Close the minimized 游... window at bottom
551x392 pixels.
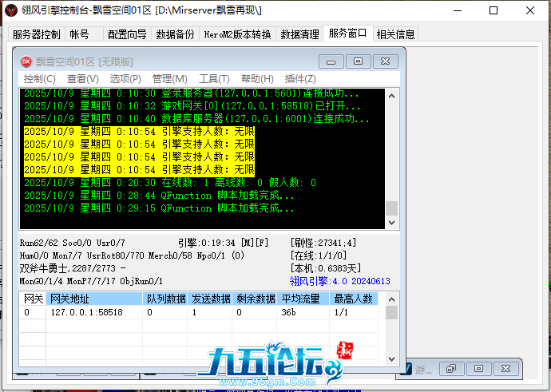505,369
